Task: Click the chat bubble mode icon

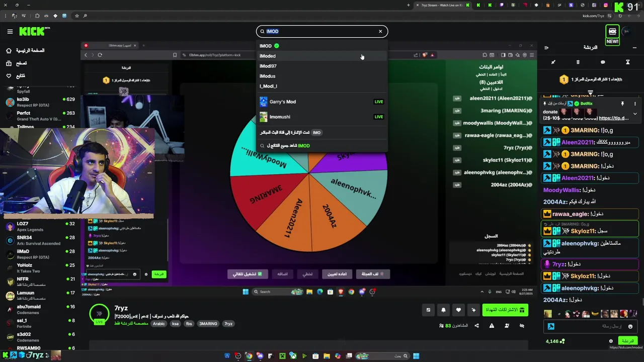Action: [603, 62]
